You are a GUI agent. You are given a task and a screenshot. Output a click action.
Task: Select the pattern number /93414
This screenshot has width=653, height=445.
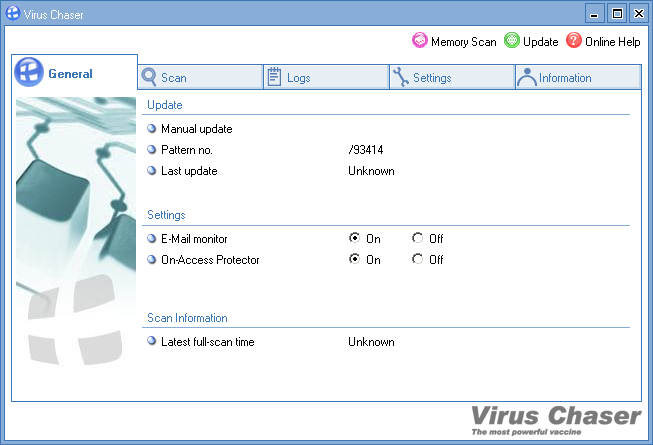point(366,149)
